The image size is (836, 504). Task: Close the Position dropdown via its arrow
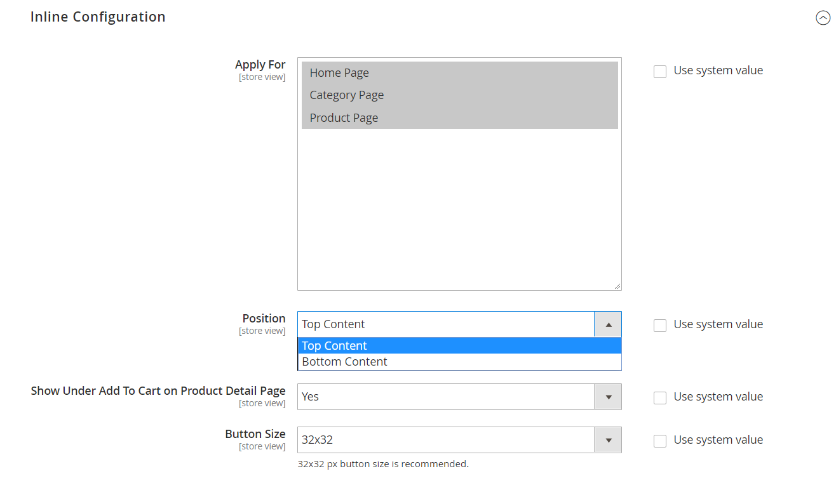[x=608, y=324]
